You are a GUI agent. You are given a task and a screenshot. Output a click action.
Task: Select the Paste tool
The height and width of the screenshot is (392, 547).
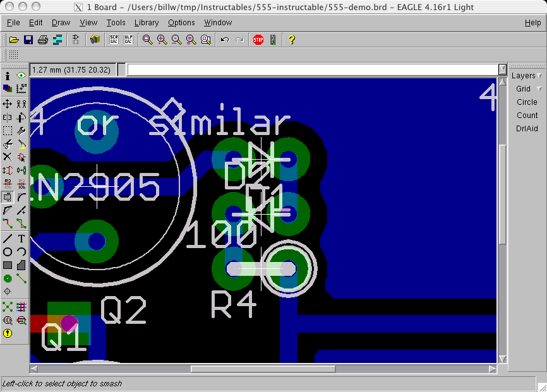click(x=21, y=144)
